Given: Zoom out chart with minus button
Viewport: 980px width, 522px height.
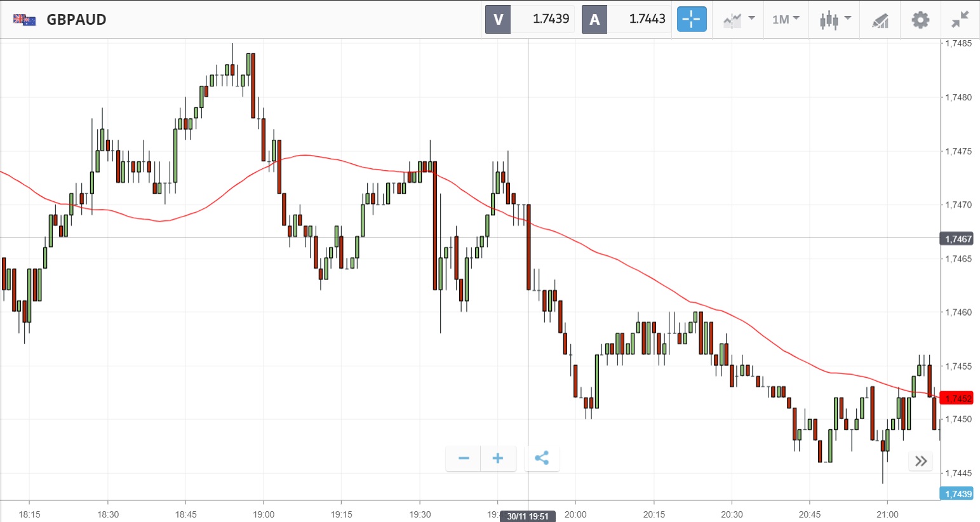Looking at the screenshot, I should [464, 458].
